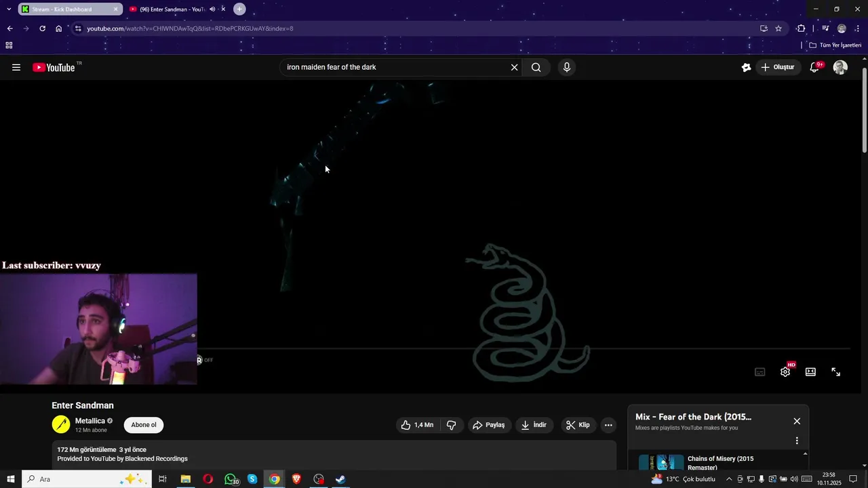The image size is (868, 488).
Task: Click the Oluştur create button
Action: point(777,67)
